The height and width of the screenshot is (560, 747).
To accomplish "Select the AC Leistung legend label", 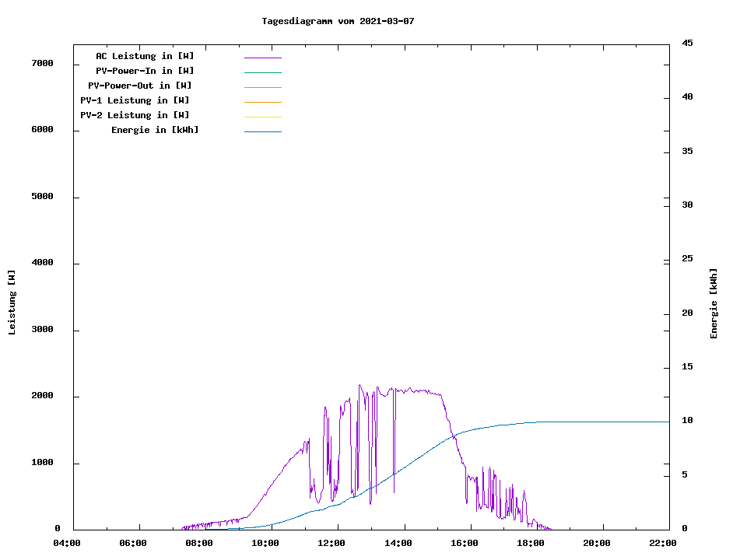I will point(145,56).
